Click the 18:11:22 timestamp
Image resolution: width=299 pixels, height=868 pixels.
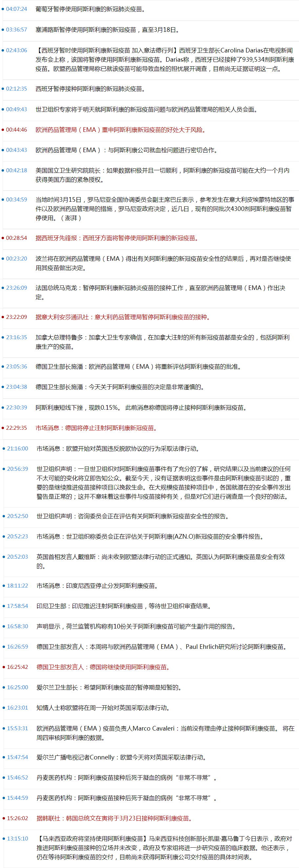tap(17, 586)
